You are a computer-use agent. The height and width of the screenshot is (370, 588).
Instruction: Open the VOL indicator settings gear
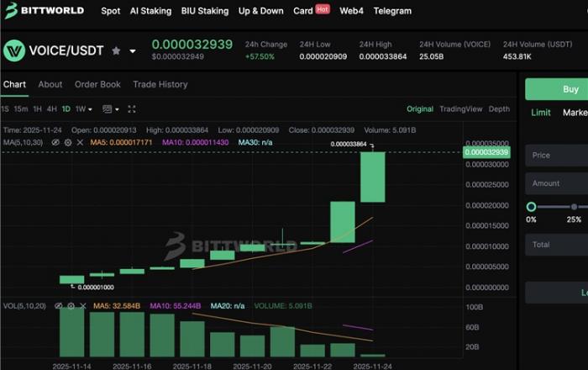click(71, 304)
